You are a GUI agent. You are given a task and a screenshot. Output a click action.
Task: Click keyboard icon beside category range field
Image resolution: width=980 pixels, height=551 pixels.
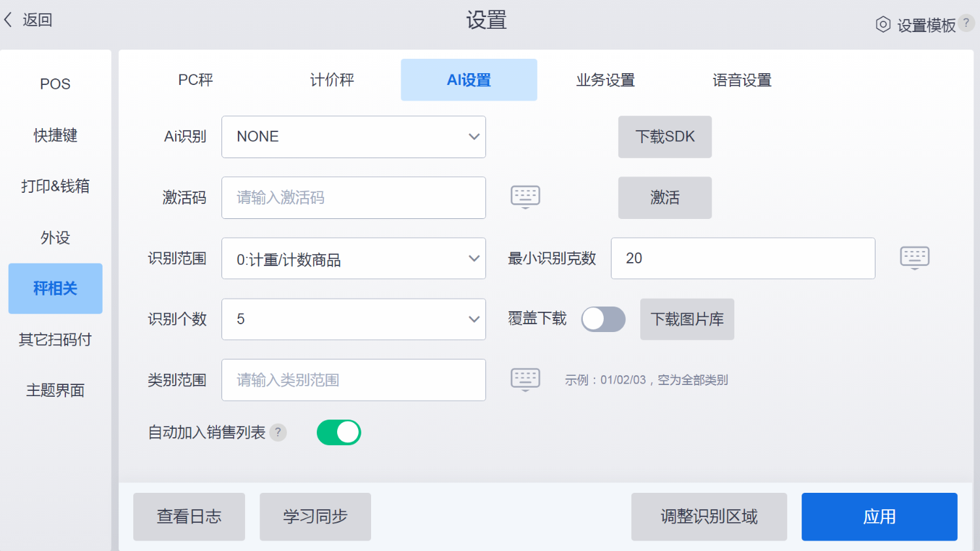525,379
